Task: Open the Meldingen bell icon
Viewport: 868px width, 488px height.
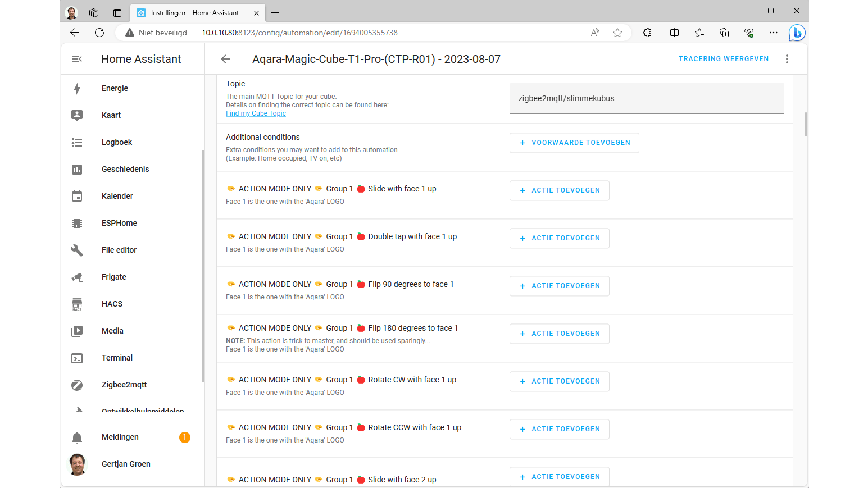Action: 77,437
